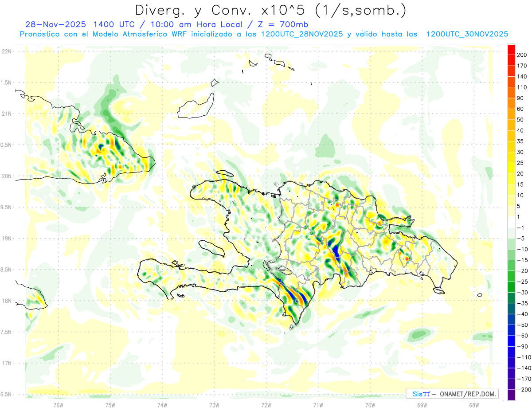532x411 pixels.
Task: Click the '74W' longitude label
Action: click(x=162, y=404)
